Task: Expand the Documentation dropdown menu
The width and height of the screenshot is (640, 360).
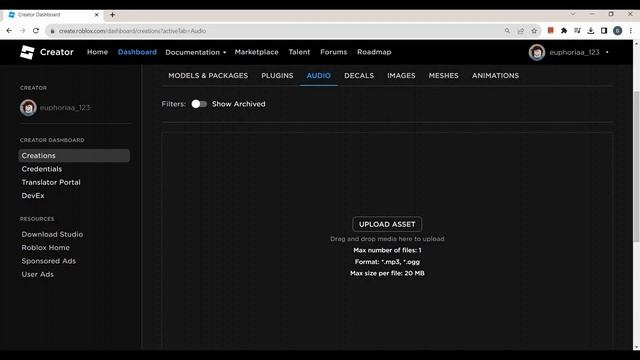Action: click(196, 52)
